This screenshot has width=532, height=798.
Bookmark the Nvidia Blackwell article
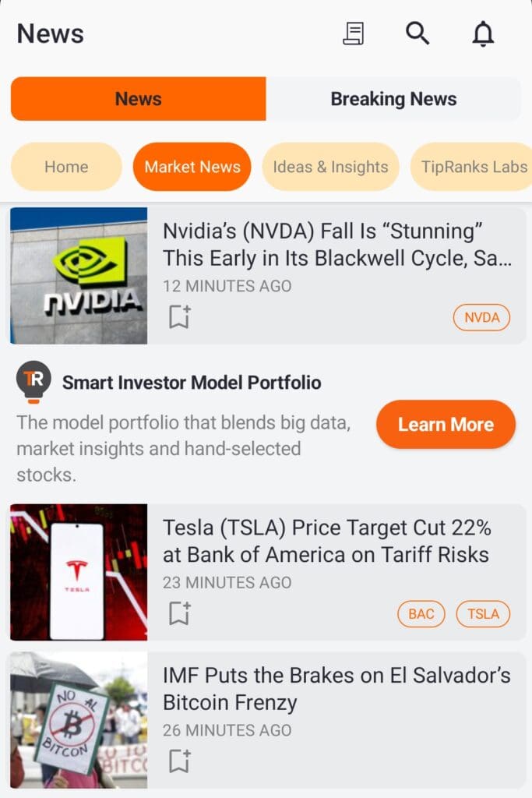(179, 317)
